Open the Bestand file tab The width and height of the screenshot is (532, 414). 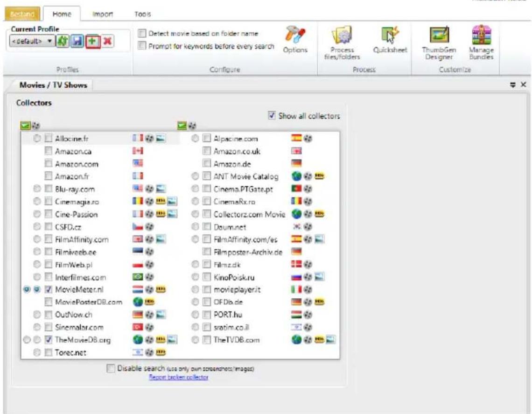(22, 14)
